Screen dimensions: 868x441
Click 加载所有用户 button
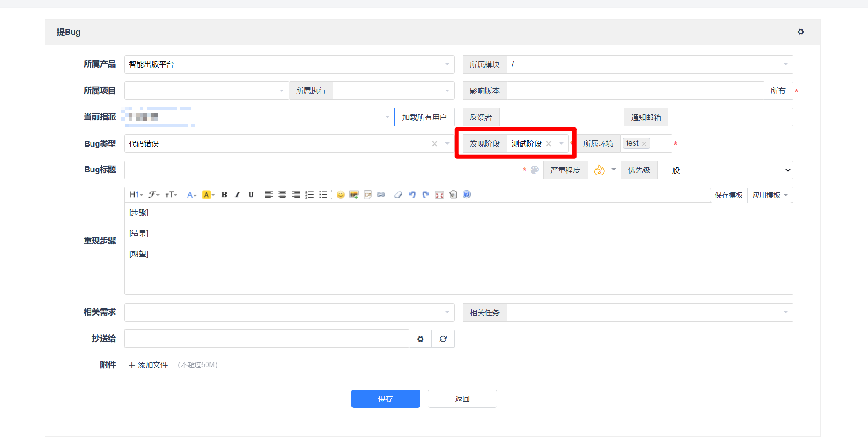point(424,118)
